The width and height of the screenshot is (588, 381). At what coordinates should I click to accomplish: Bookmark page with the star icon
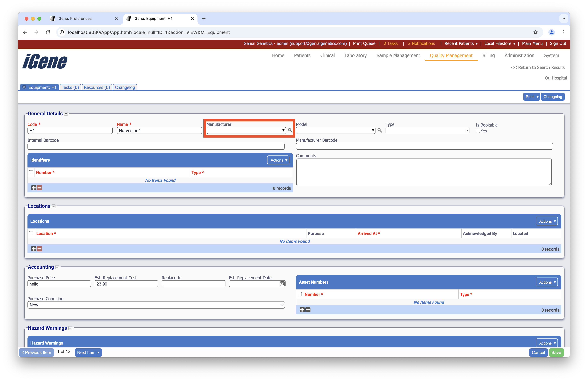(535, 32)
